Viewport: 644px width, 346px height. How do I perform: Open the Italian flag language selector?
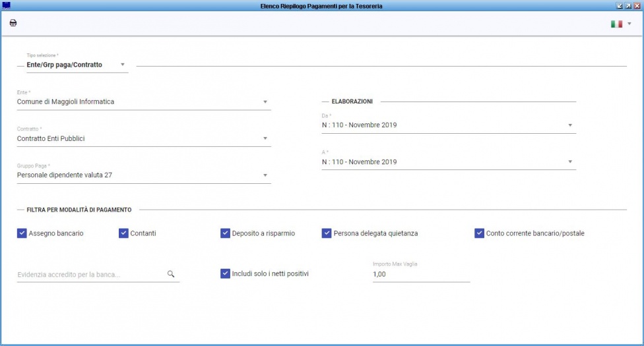[x=616, y=24]
